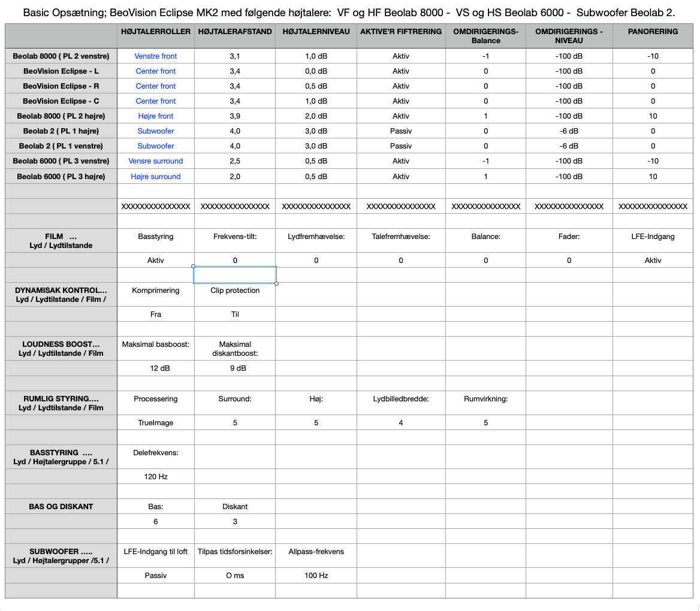
Task: Select the "100 Hz" Allpass-frekvens value cell
Action: 316,576
